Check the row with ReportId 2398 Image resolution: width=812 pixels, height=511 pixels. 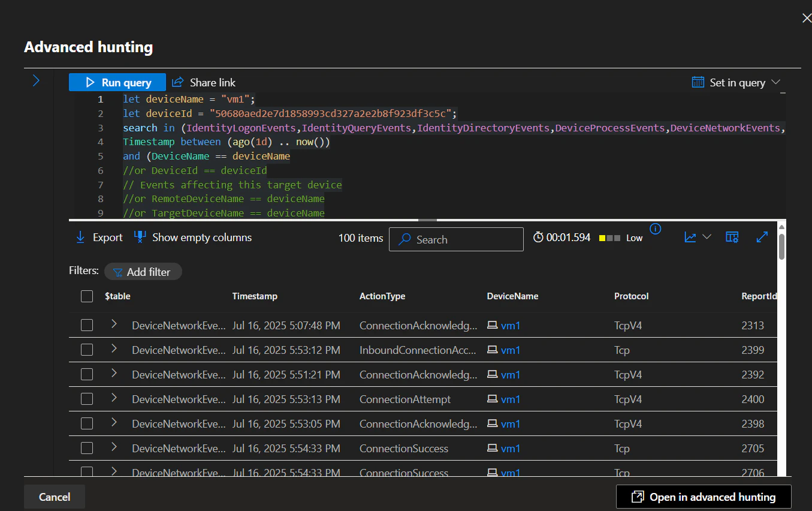point(87,423)
